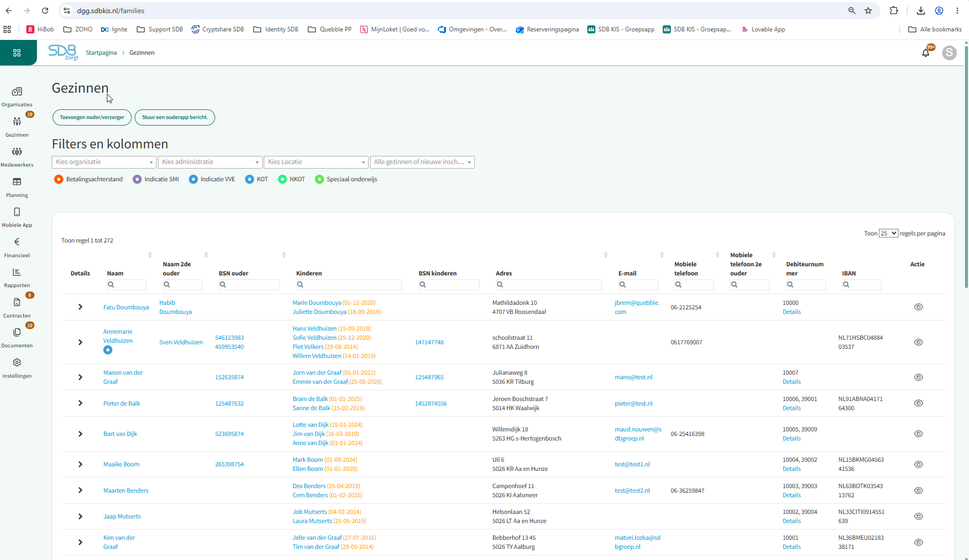Open the Cryptshare SDB bookmark
This screenshot has width=969, height=560.
(x=218, y=29)
